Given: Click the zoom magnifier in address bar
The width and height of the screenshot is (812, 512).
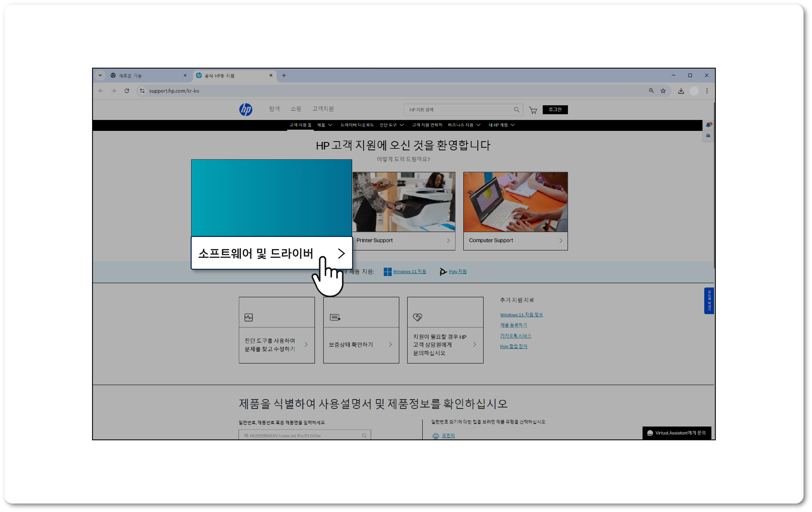Looking at the screenshot, I should [651, 91].
